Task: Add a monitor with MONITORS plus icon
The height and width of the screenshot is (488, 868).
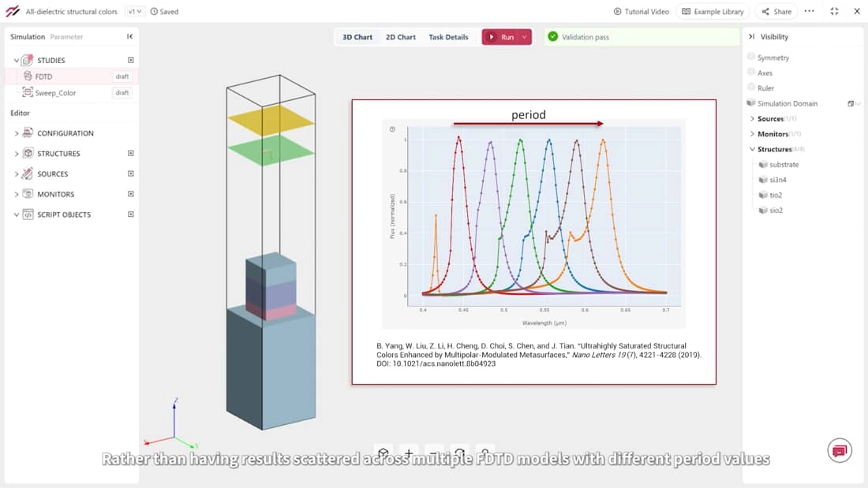Action: pos(131,194)
